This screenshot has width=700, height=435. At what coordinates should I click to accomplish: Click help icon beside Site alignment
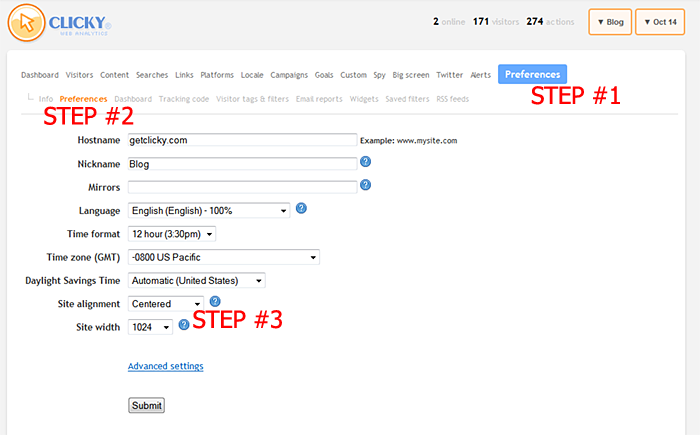point(215,302)
